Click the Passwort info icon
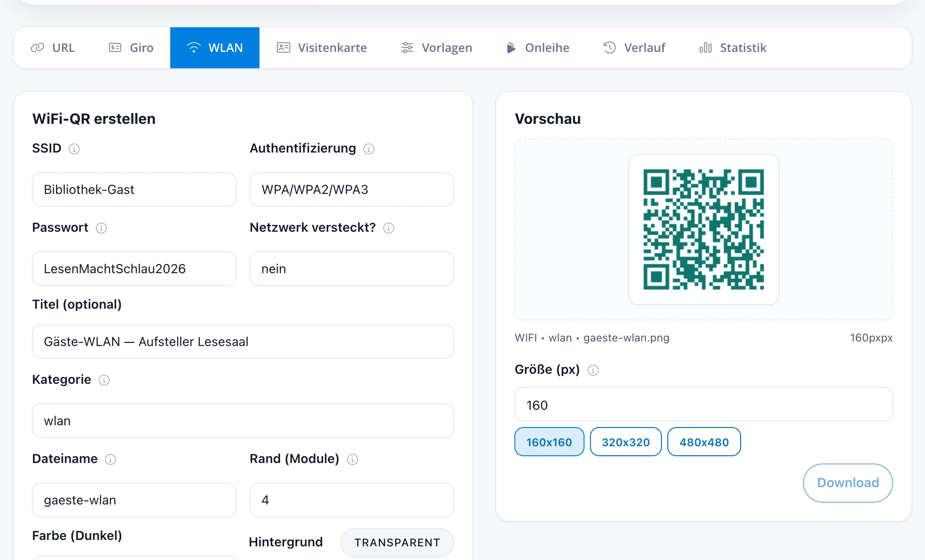This screenshot has height=560, width=925. tap(102, 228)
